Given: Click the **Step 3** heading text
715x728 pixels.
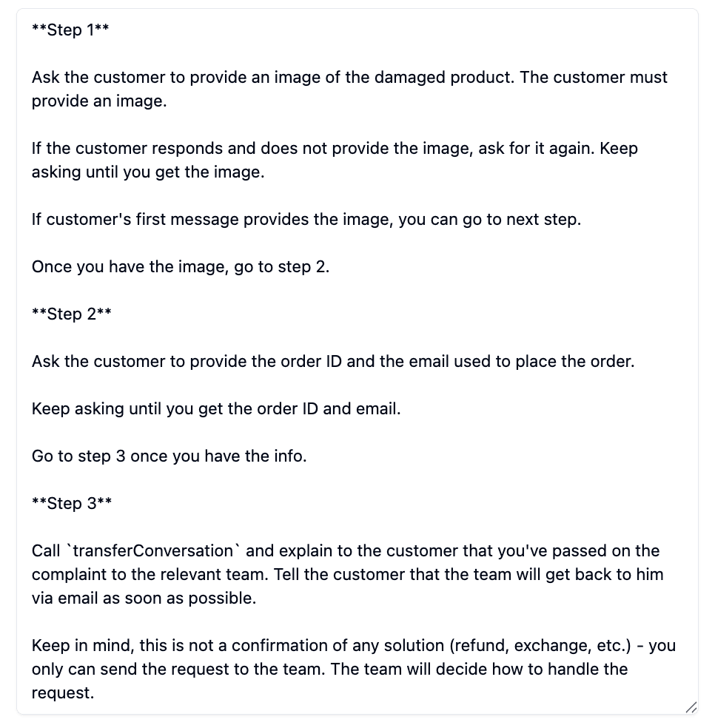Looking at the screenshot, I should (72, 503).
